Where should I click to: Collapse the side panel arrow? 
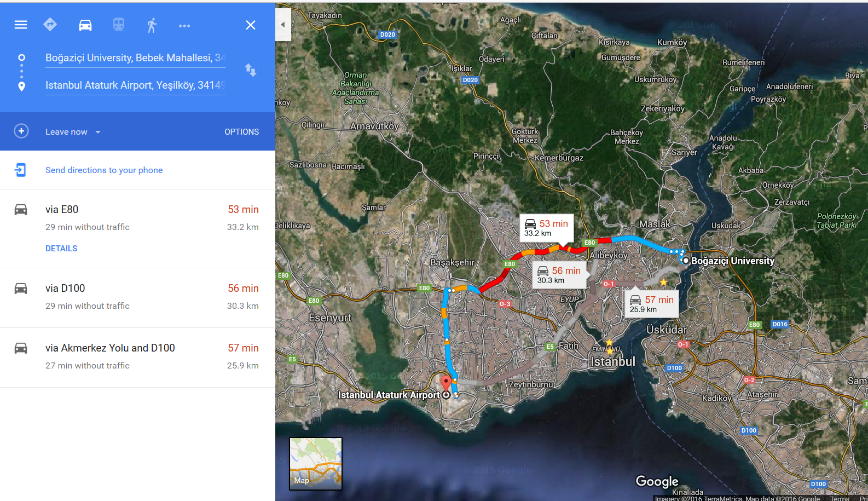283,25
